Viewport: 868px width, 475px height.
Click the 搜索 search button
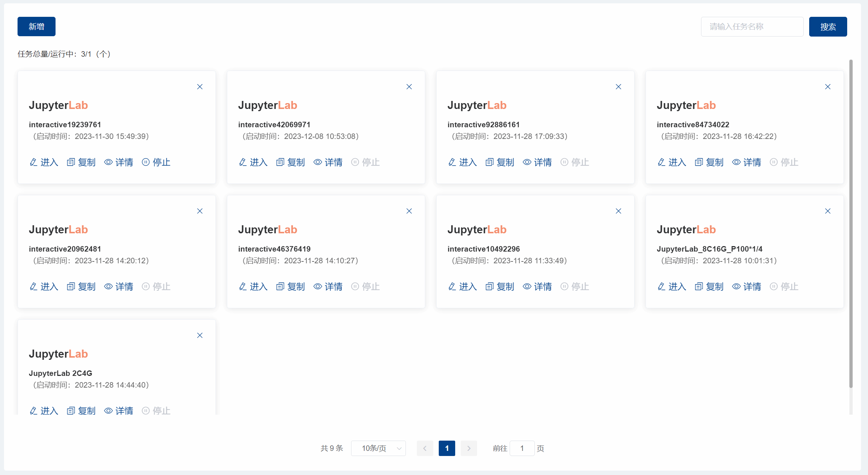pyautogui.click(x=827, y=27)
